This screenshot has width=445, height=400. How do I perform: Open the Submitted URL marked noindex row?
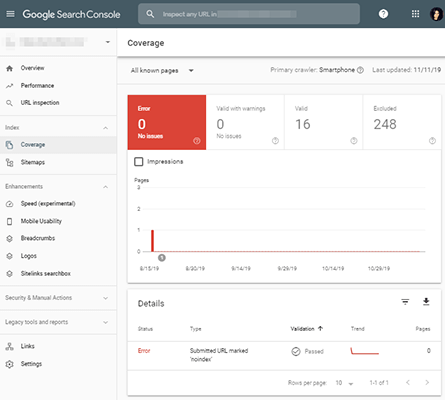click(x=284, y=355)
